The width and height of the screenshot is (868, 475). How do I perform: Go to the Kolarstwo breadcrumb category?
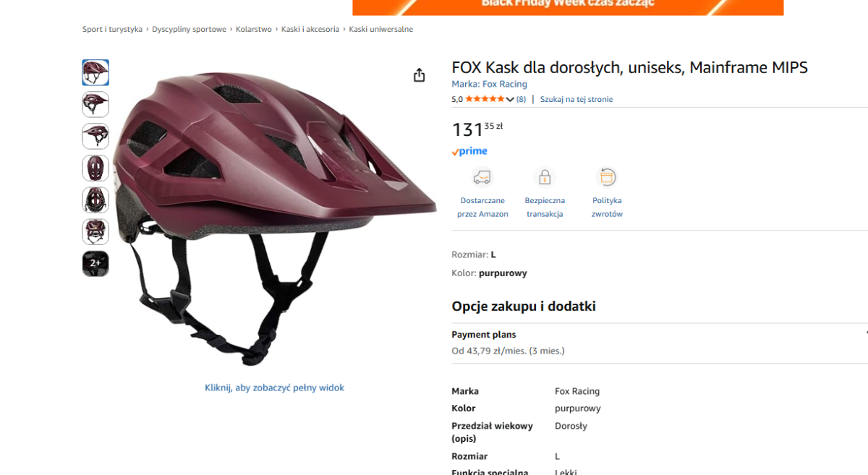[x=254, y=29]
